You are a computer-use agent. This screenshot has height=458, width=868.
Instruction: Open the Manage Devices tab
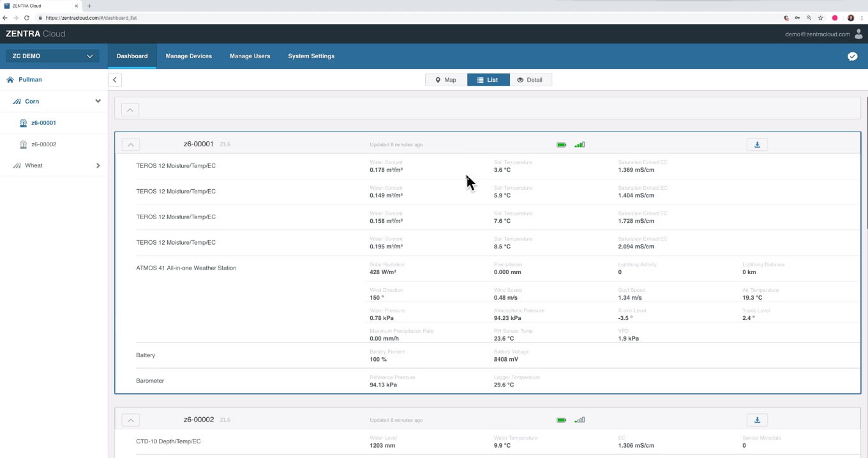coord(188,56)
